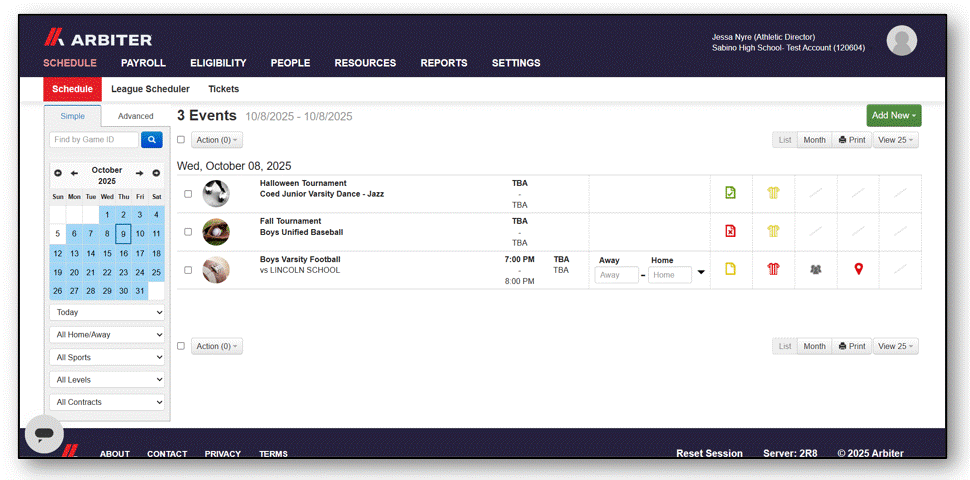
Task: Jump ahead one year with the calendar's circled right arrow
Action: 156,173
